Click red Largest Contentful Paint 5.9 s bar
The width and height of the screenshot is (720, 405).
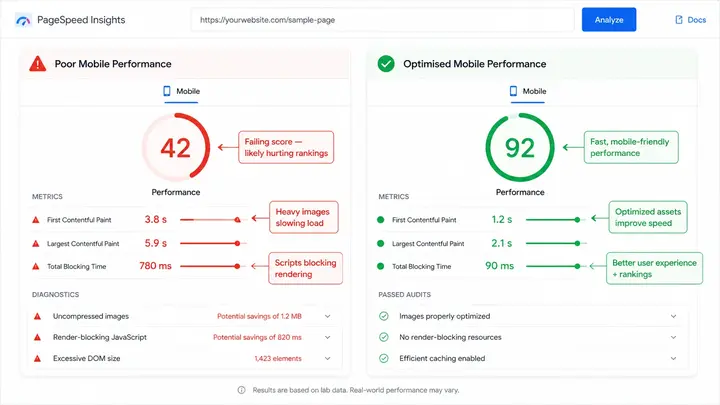(211, 243)
